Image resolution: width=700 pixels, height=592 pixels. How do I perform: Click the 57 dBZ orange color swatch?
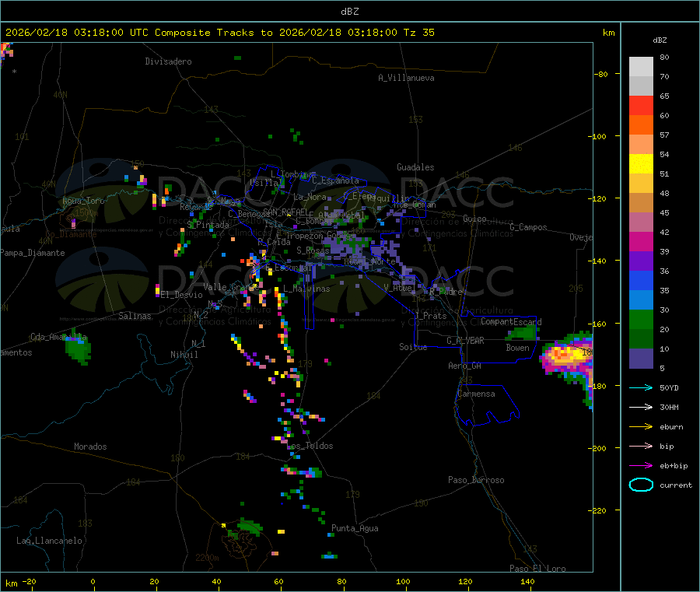pyautogui.click(x=641, y=125)
